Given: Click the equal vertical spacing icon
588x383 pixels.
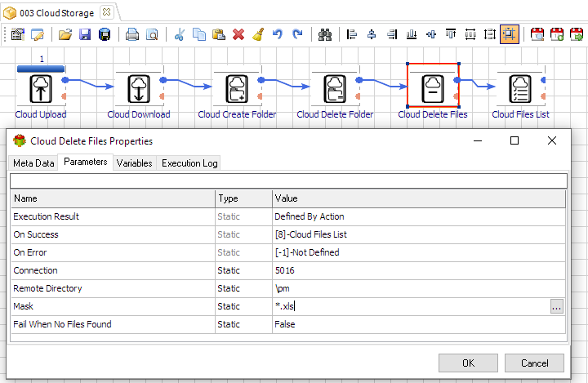Looking at the screenshot, I should coord(490,34).
